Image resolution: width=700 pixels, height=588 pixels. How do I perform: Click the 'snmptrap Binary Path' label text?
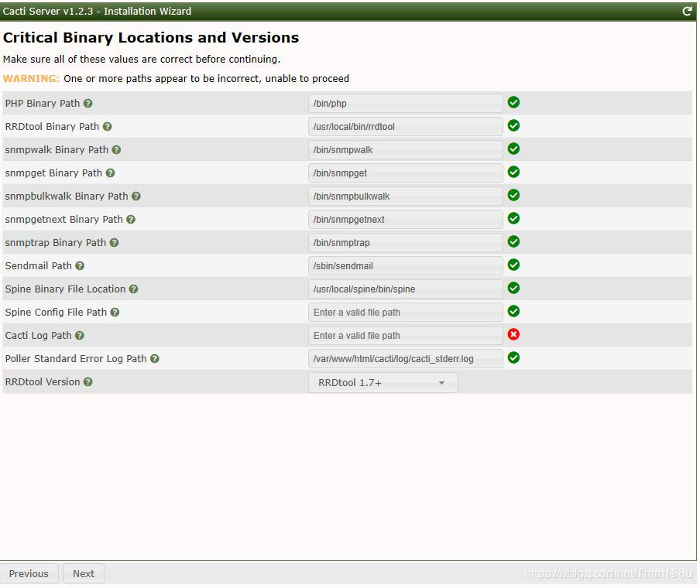point(55,243)
